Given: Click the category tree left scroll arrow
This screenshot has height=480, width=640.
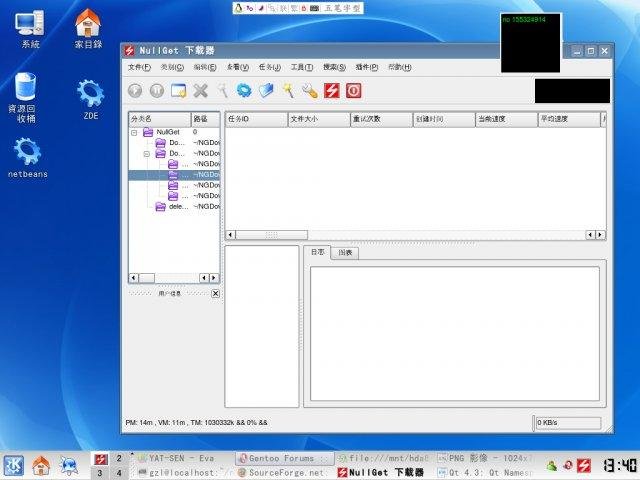Looking at the screenshot, I should tap(133, 278).
